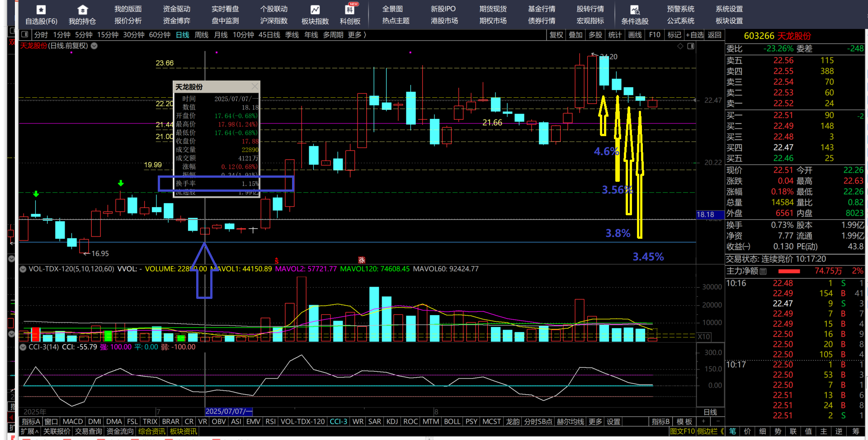Select the 笔 tick tab in the side panel
Image resolution: width=868 pixels, height=440 pixels.
(x=732, y=431)
